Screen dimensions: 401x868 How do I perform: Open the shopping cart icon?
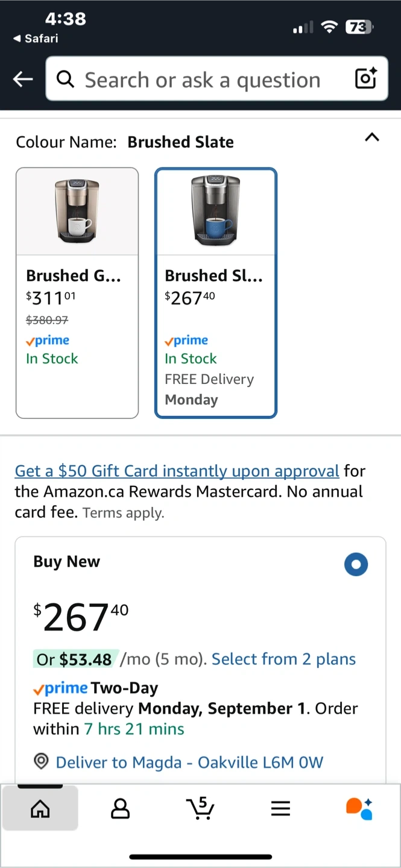click(200, 808)
